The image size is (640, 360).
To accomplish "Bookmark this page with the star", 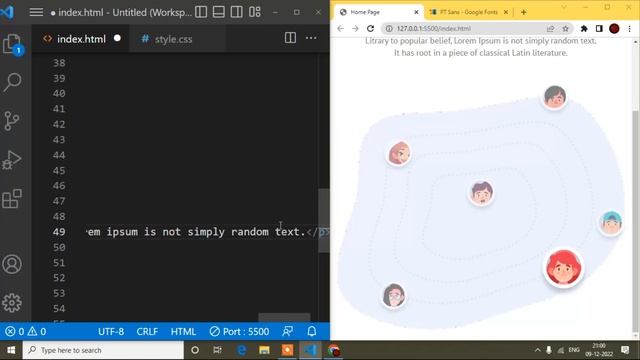I will [565, 29].
